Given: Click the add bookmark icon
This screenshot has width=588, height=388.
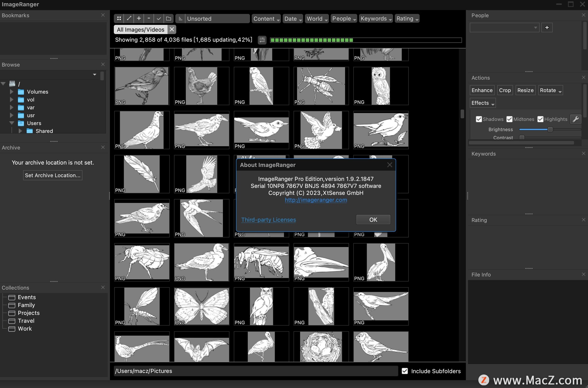Looking at the screenshot, I should [x=139, y=18].
